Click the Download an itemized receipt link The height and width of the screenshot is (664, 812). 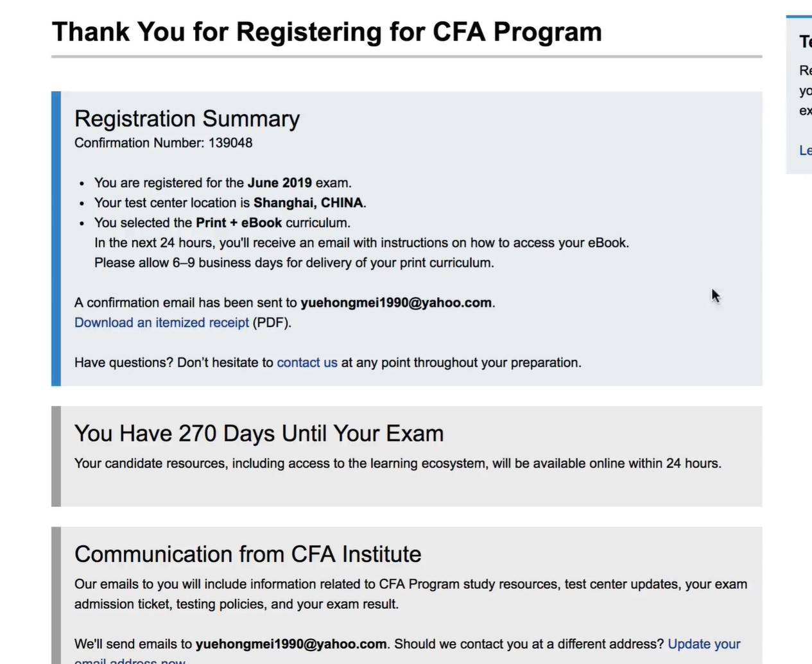(x=161, y=323)
